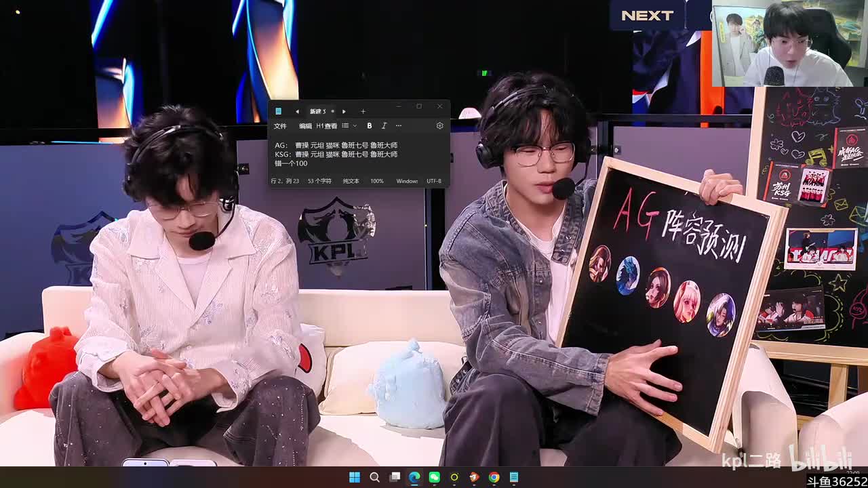Click the Windows line ending indicator
The width and height of the screenshot is (868, 488).
point(407,181)
